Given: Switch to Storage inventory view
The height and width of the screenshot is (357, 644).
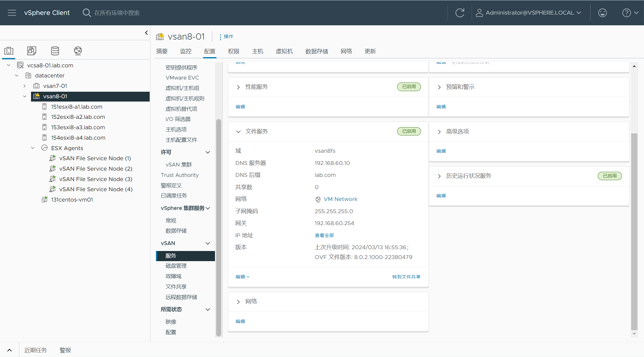Looking at the screenshot, I should tap(55, 51).
